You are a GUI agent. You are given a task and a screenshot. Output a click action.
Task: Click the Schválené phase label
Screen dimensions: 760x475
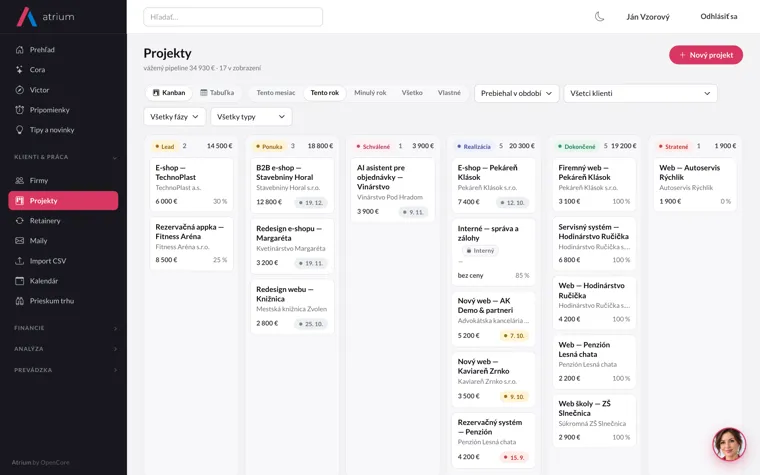[373, 146]
